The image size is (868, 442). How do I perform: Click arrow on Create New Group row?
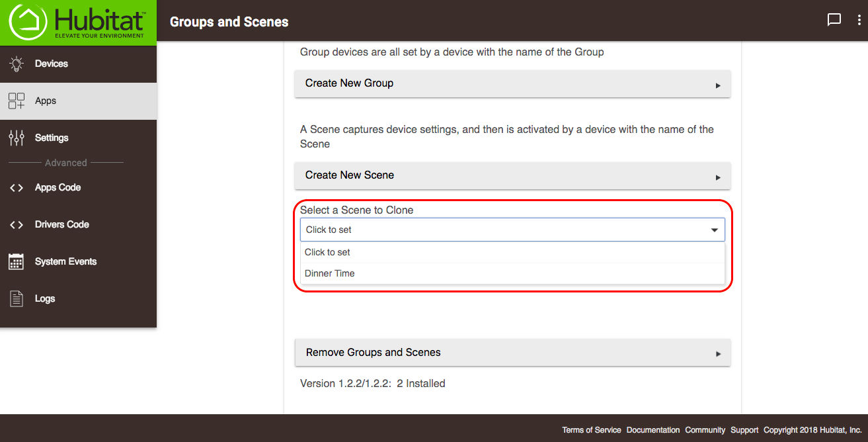coord(718,85)
